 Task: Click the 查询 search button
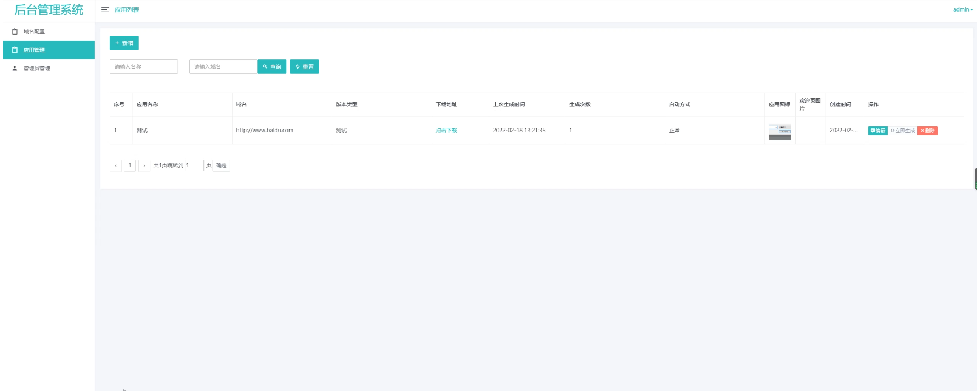pyautogui.click(x=271, y=67)
